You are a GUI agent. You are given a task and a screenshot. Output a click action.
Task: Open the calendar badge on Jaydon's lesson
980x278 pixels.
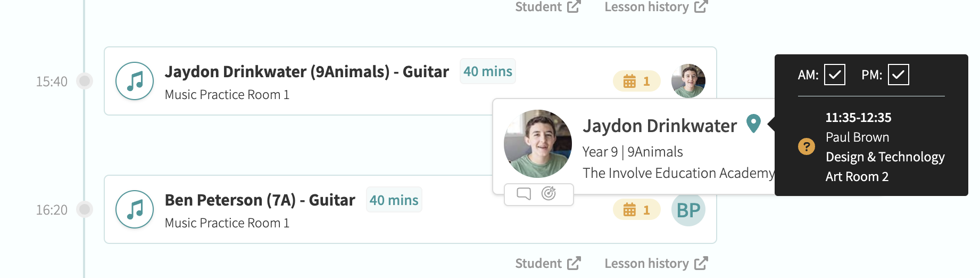[637, 81]
